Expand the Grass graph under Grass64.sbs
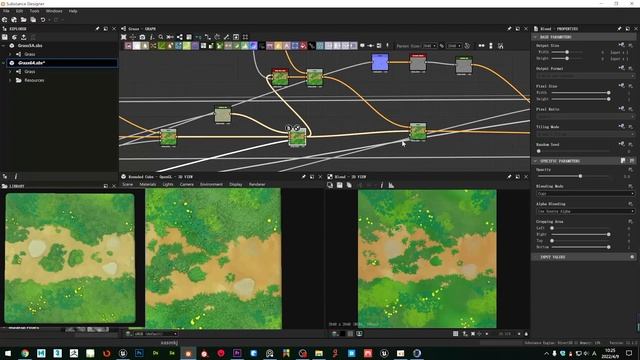Image resolution: width=640 pixels, height=360 pixels. 10,71
